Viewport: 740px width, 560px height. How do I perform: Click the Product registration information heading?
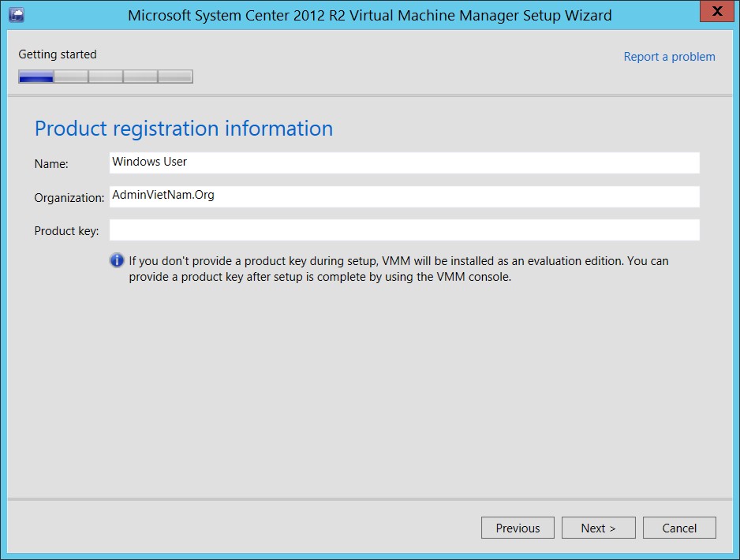point(184,129)
